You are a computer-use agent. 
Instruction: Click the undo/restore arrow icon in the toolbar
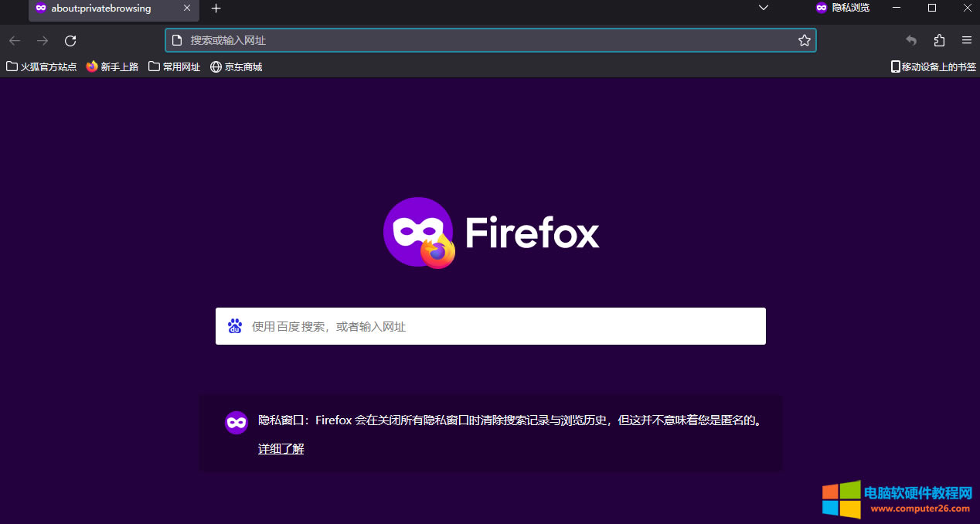click(910, 39)
